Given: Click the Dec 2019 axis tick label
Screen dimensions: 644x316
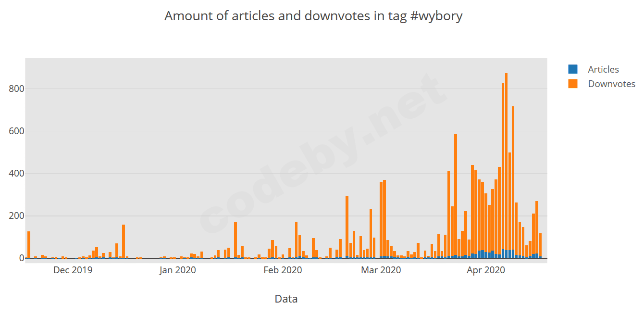Looking at the screenshot, I should (x=73, y=270).
